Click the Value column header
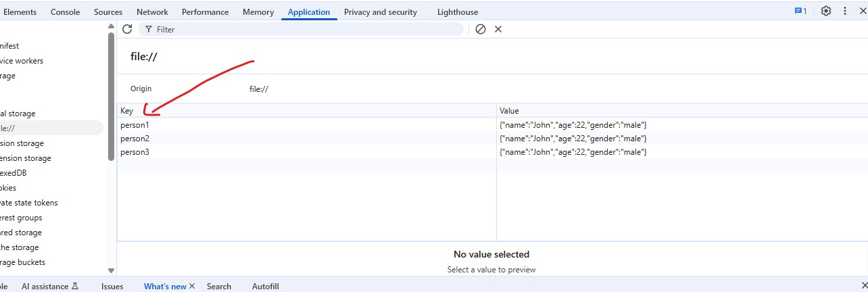 point(509,111)
